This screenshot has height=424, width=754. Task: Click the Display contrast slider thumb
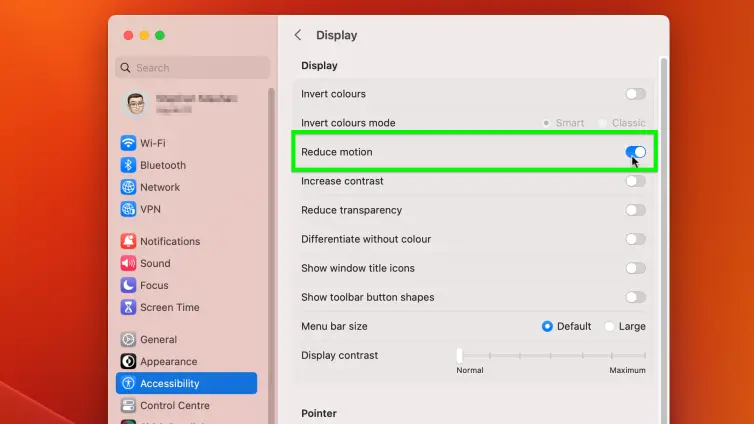click(460, 355)
